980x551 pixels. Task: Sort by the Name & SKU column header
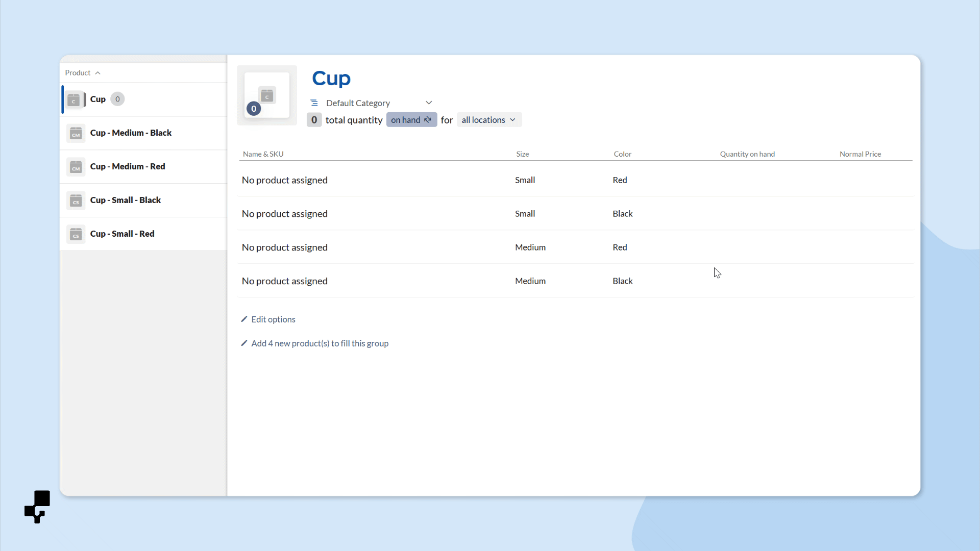tap(263, 154)
